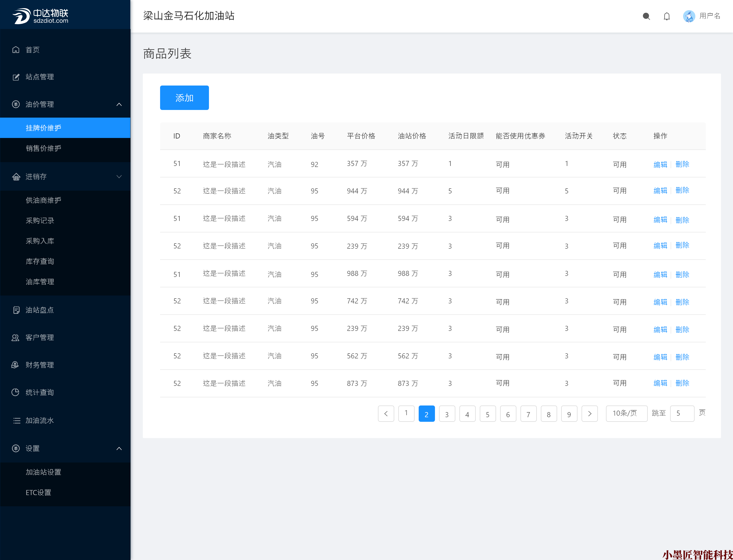Click the 首页 home icon

pyautogui.click(x=16, y=50)
